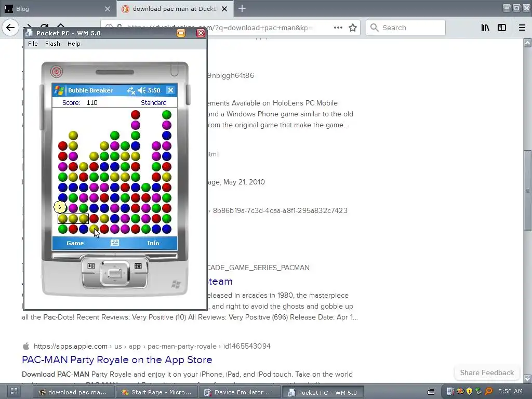Viewport: 532px width, 399px height.
Task: Click the selected yellow bubbles group
Action: pyautogui.click(x=73, y=219)
